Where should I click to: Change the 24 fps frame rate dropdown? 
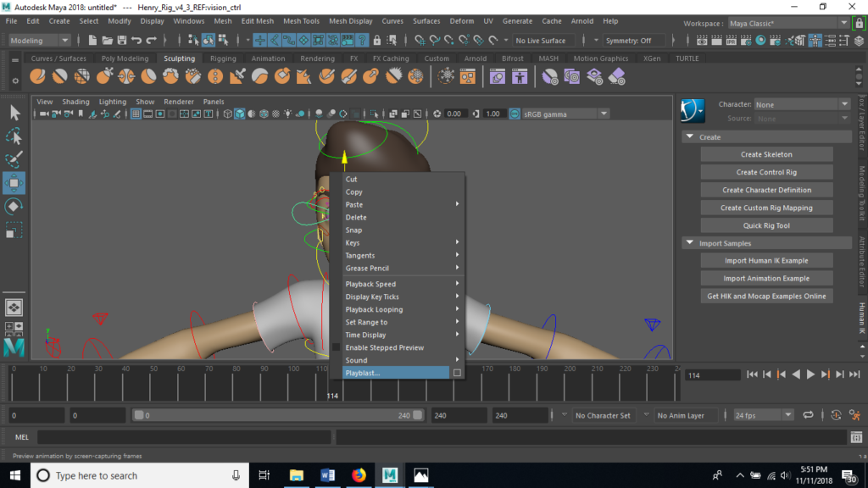pos(763,415)
